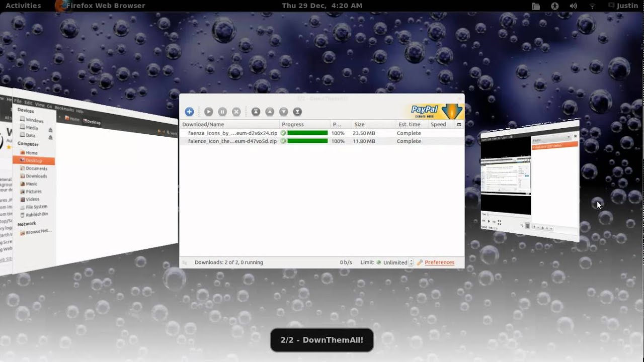
Task: Open Pictures in file manager sidebar
Action: (31, 192)
